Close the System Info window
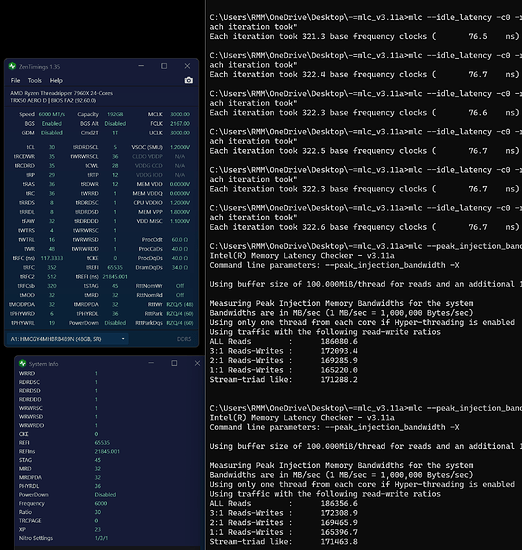The width and height of the screenshot is (522, 550). click(197, 363)
